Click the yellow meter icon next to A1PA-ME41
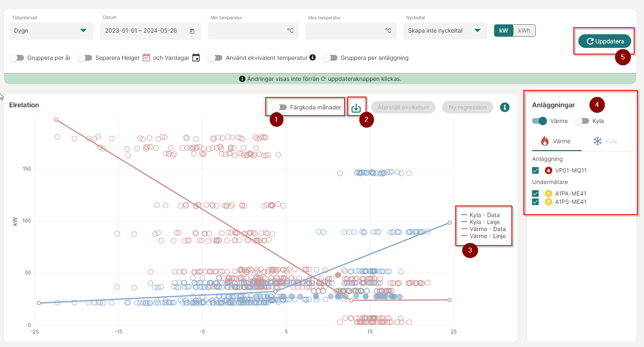 tap(549, 194)
